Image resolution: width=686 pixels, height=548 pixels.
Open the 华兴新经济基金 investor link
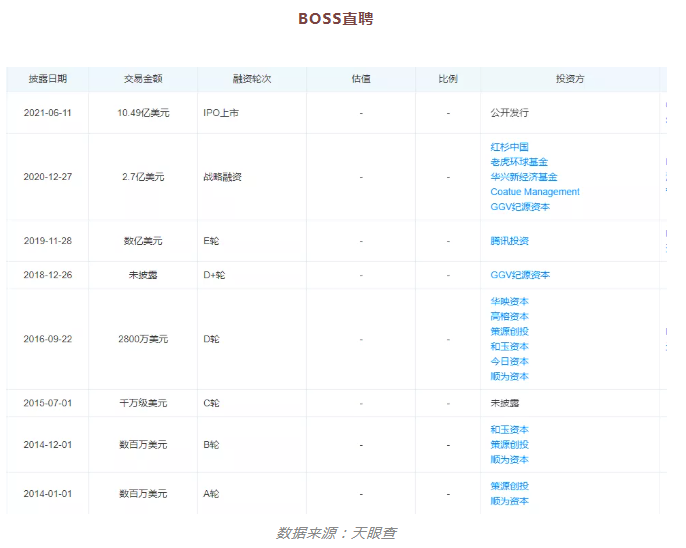tap(524, 177)
